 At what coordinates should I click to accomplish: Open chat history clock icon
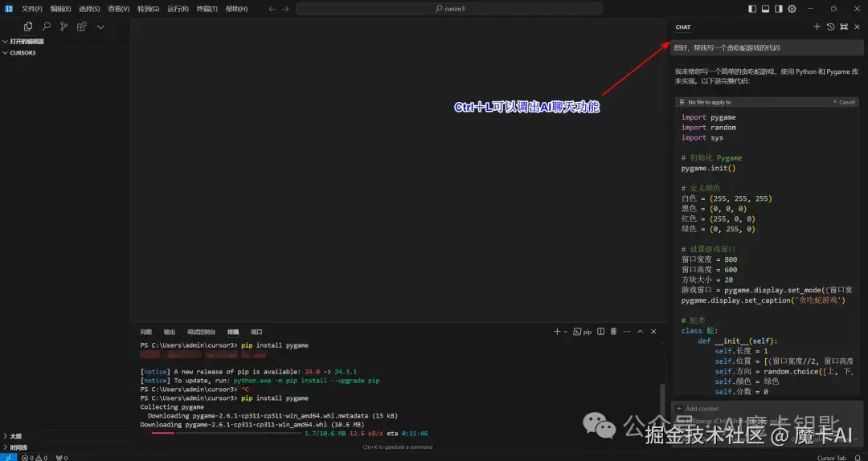(x=830, y=27)
